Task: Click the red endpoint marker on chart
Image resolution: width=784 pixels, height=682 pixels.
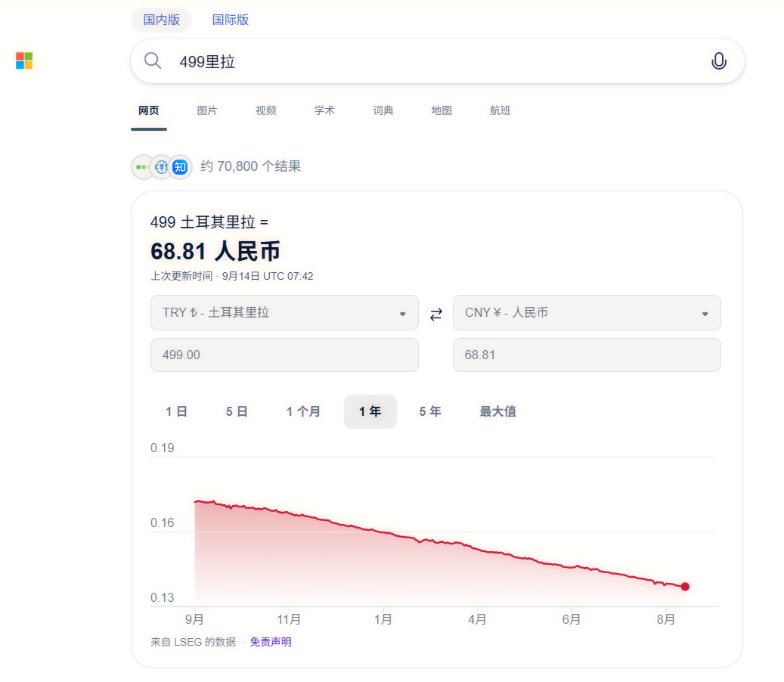Action: click(685, 587)
